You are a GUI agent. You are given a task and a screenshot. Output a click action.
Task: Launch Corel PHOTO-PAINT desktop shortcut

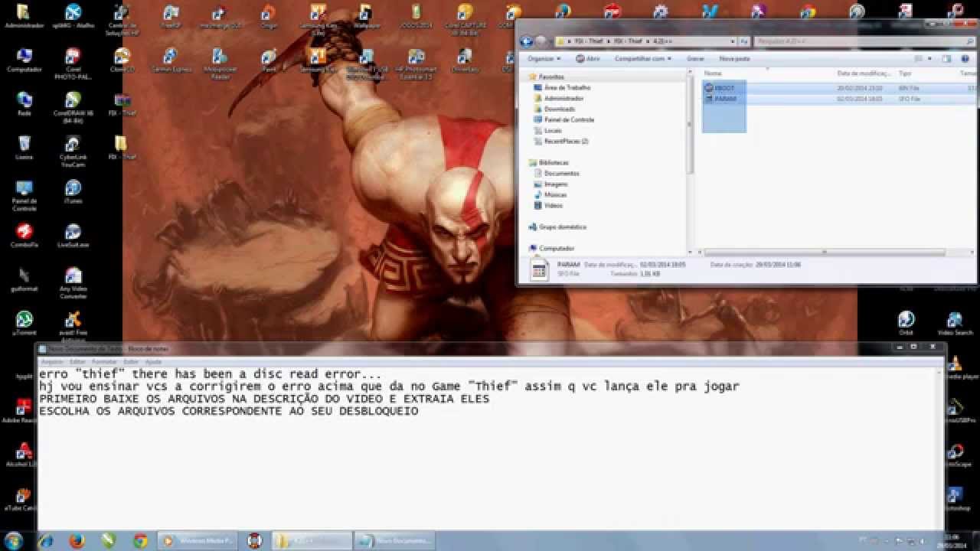pos(73,63)
